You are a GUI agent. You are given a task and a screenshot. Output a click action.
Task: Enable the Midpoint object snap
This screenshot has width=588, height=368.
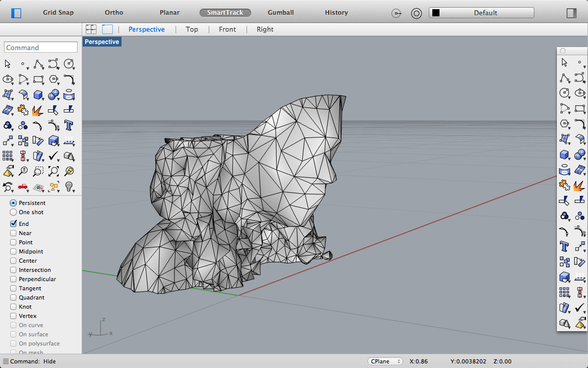coord(14,251)
